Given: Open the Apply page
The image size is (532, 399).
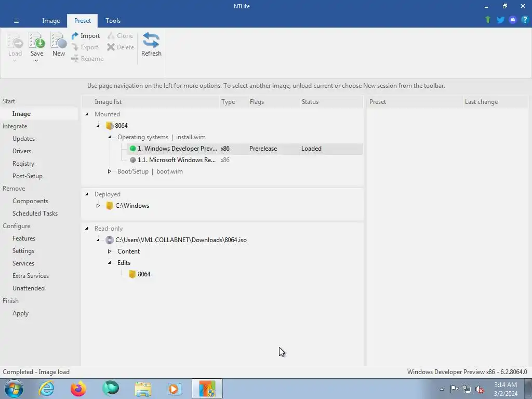Looking at the screenshot, I should click(x=20, y=313).
